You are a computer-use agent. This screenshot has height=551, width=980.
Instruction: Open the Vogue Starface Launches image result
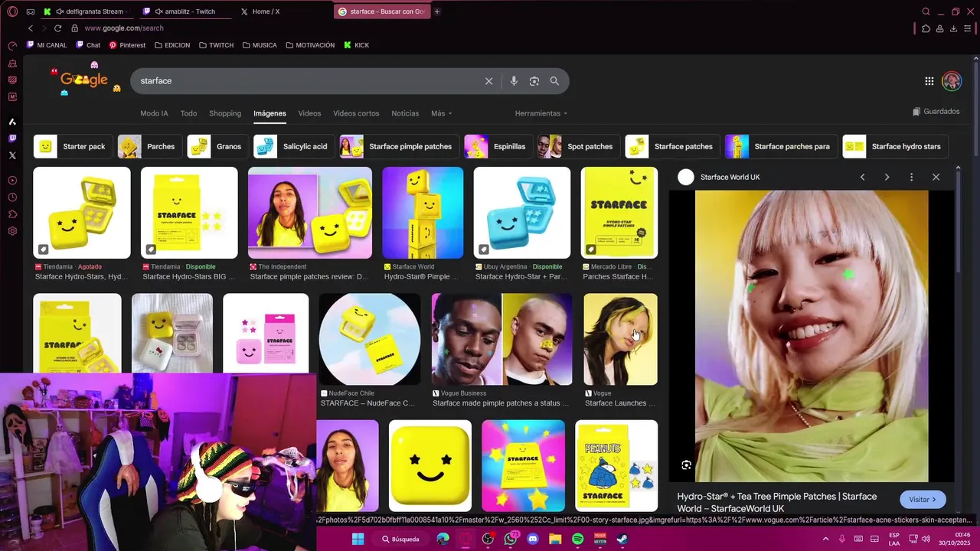coord(620,339)
